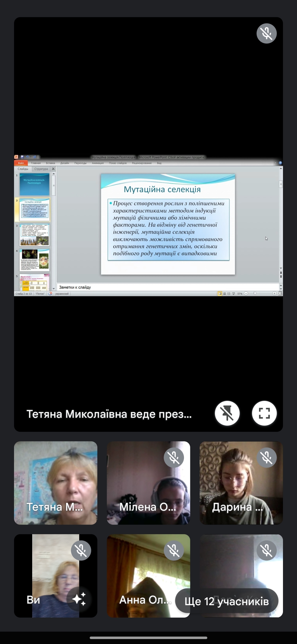Show the other 12 participants (Ще 12 учасників)
This screenshot has height=644, width=297.
[x=227, y=601]
